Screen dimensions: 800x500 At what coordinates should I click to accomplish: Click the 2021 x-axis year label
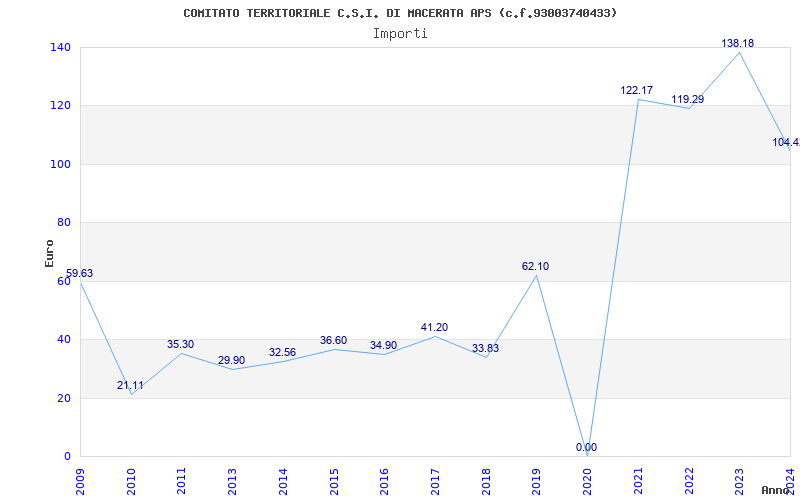click(638, 481)
